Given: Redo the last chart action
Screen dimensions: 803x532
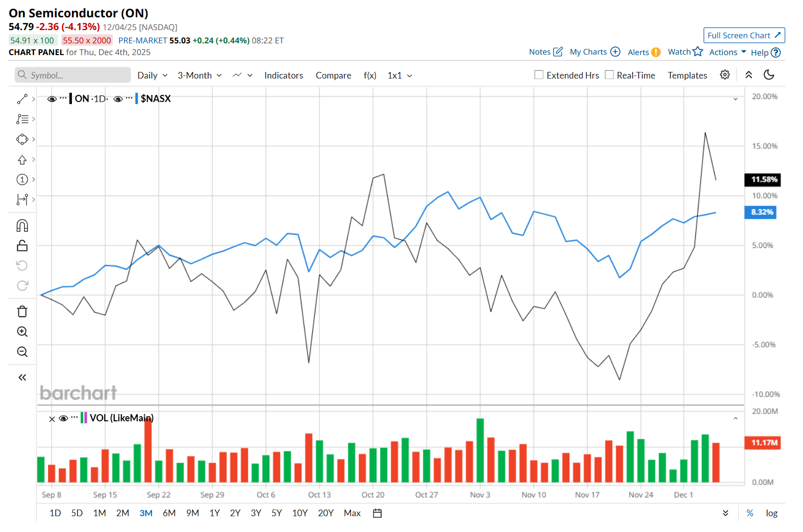Looking at the screenshot, I should 22,286.
